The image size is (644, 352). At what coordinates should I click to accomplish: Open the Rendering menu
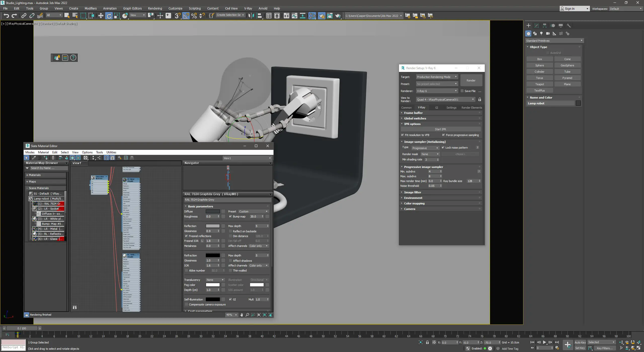[x=155, y=8]
